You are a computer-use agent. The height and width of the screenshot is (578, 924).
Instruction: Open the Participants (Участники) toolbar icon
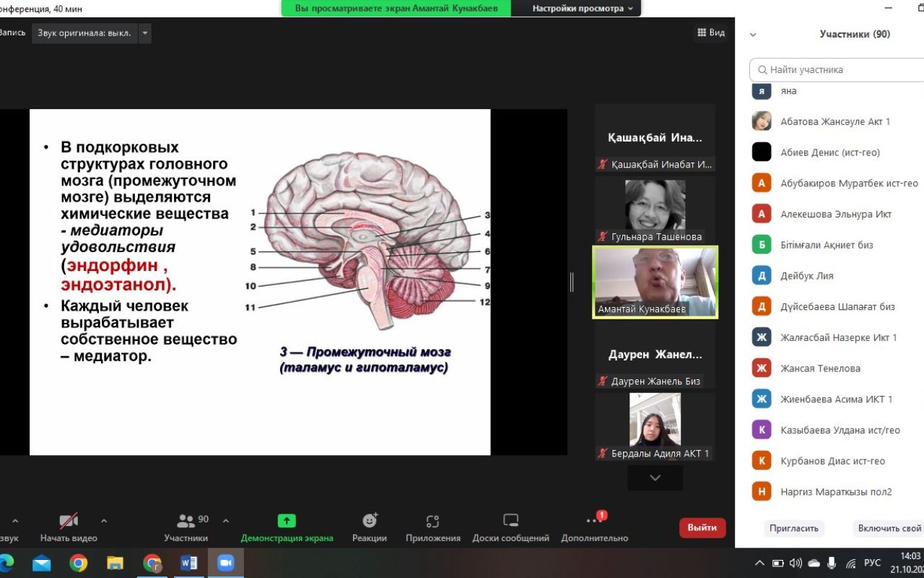[x=186, y=521]
